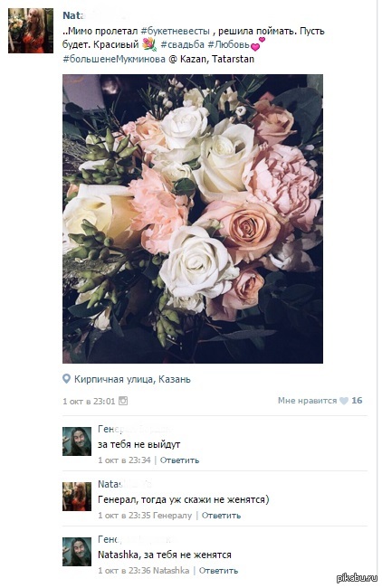Open the first commenter's avatar
Image resolution: width=382 pixels, height=588 pixels.
(x=77, y=441)
